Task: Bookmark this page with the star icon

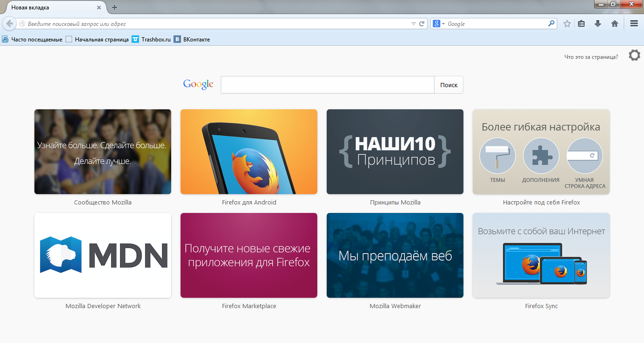Action: (x=567, y=24)
